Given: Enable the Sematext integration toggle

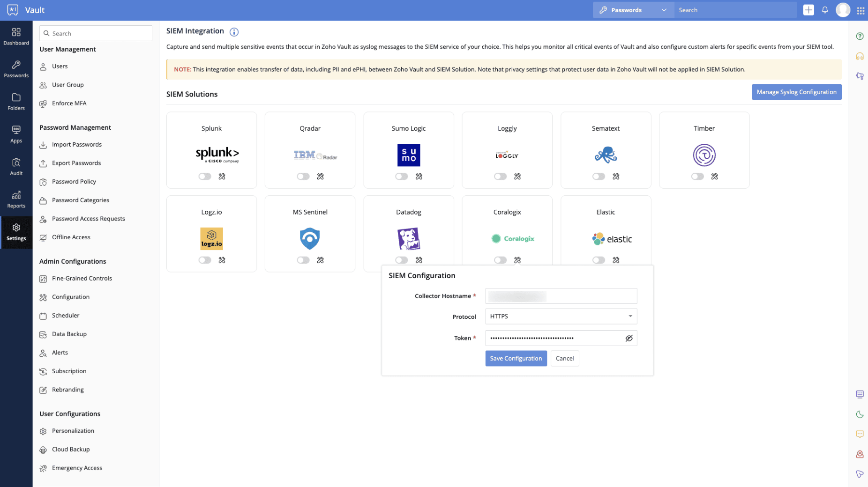Looking at the screenshot, I should tap(599, 177).
